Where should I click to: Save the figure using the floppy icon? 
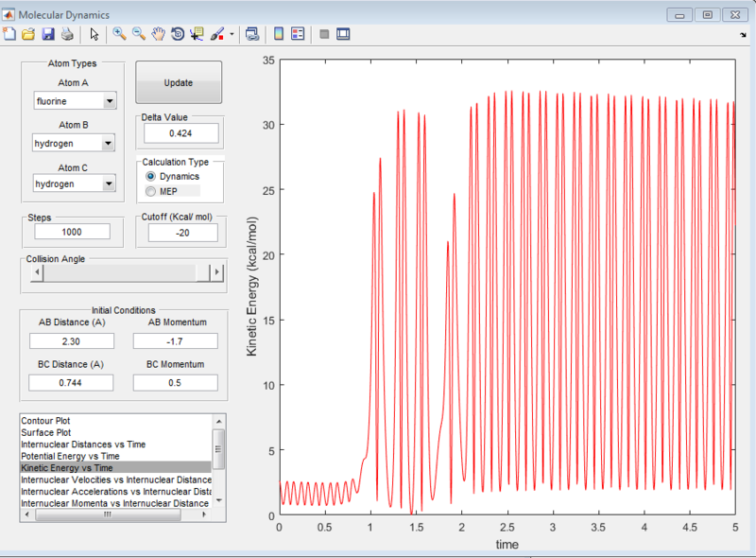click(48, 34)
